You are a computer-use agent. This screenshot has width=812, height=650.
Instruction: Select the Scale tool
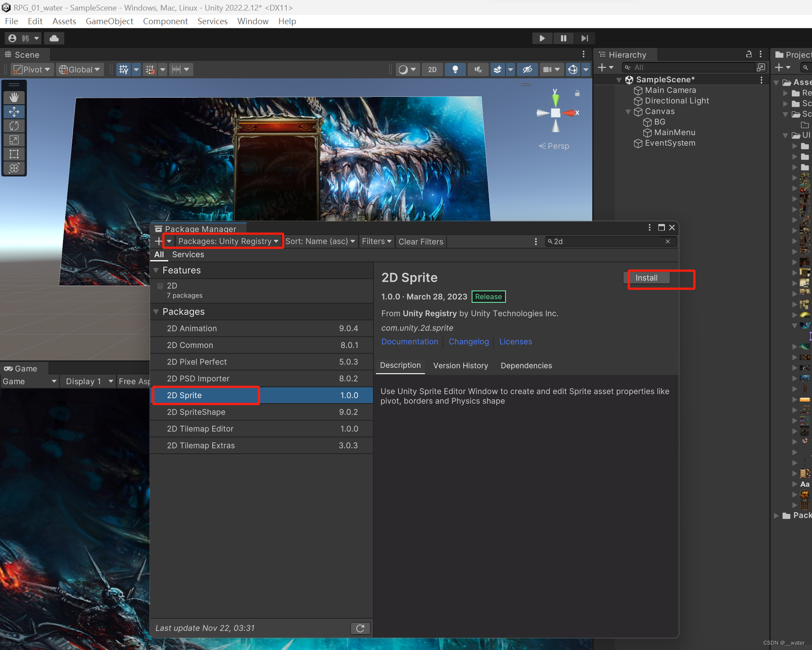14,140
